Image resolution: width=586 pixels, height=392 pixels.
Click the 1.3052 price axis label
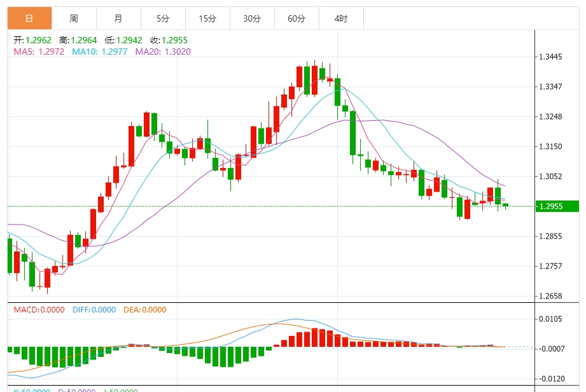tap(550, 176)
